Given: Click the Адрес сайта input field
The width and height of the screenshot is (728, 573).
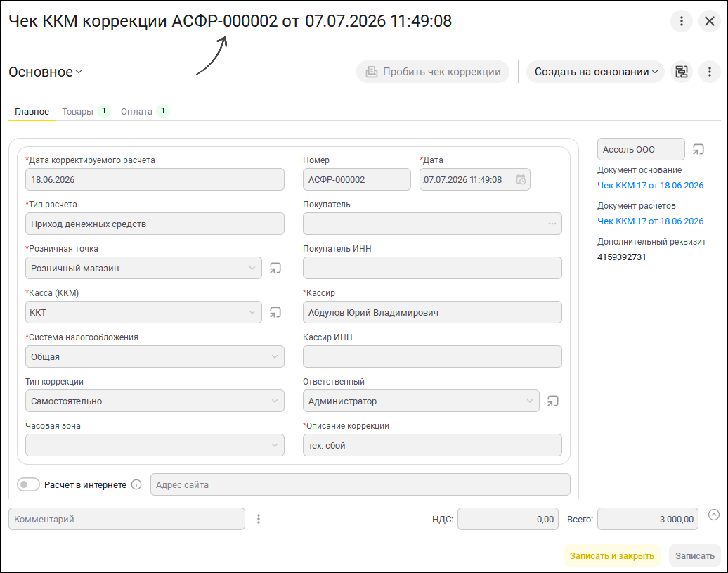Looking at the screenshot, I should click(360, 484).
